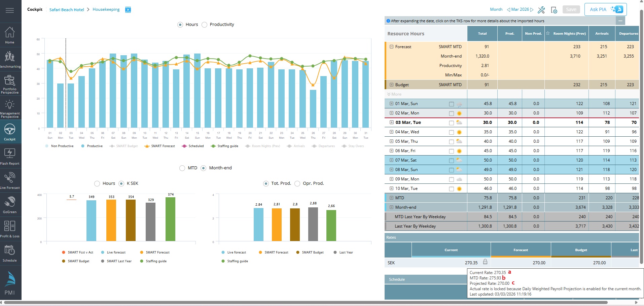Screen dimensions: 644x306
Task: Click the Room Nights (Prev) column header
Action: pos(569,34)
